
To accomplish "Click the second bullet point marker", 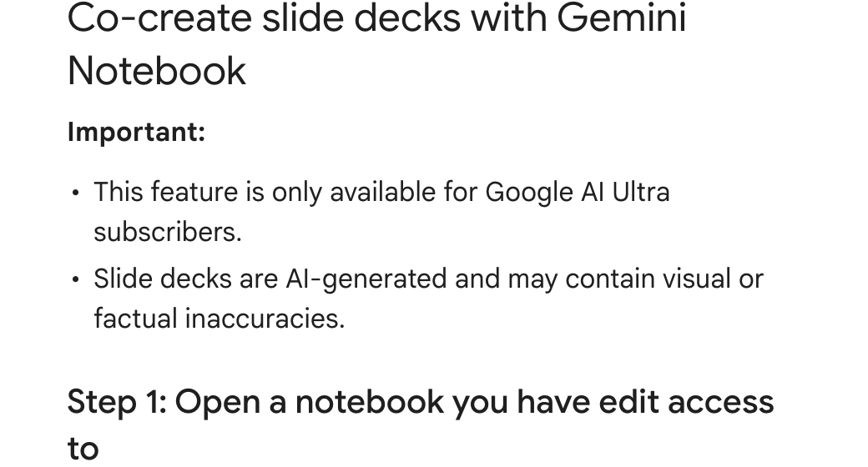I will point(76,279).
